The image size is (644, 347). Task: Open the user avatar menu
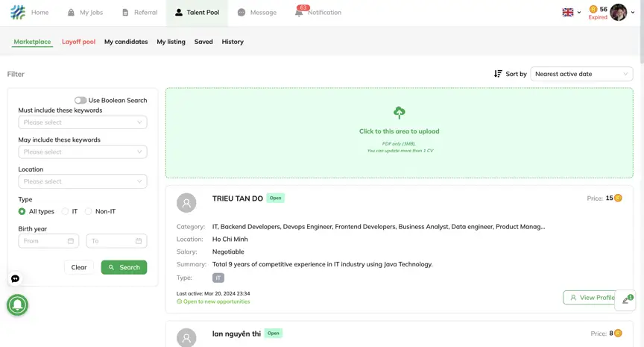[x=618, y=13]
